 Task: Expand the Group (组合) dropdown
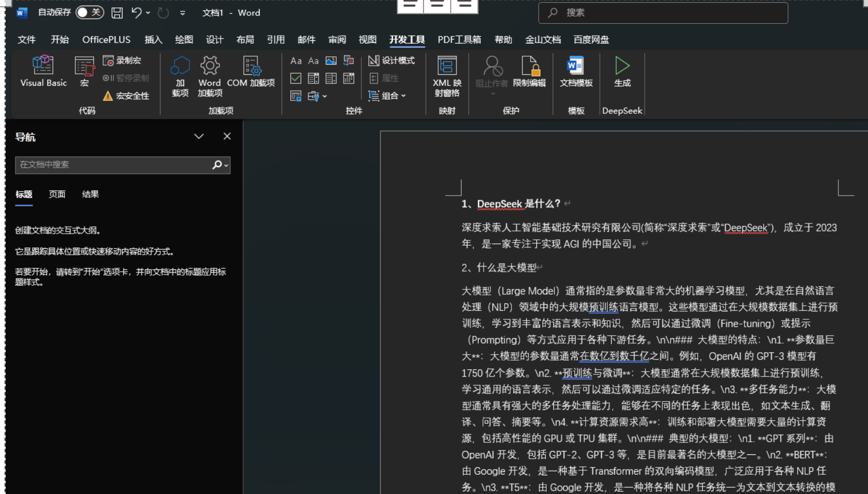point(388,96)
